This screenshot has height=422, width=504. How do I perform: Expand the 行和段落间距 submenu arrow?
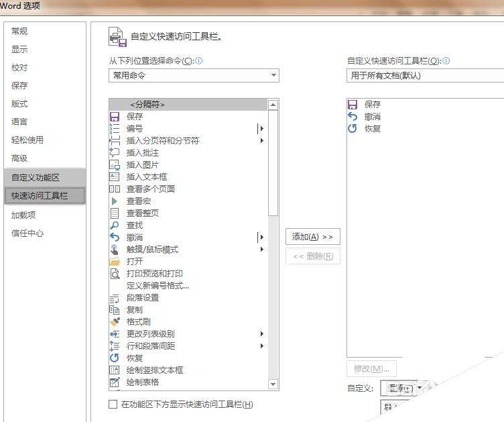[x=262, y=346]
